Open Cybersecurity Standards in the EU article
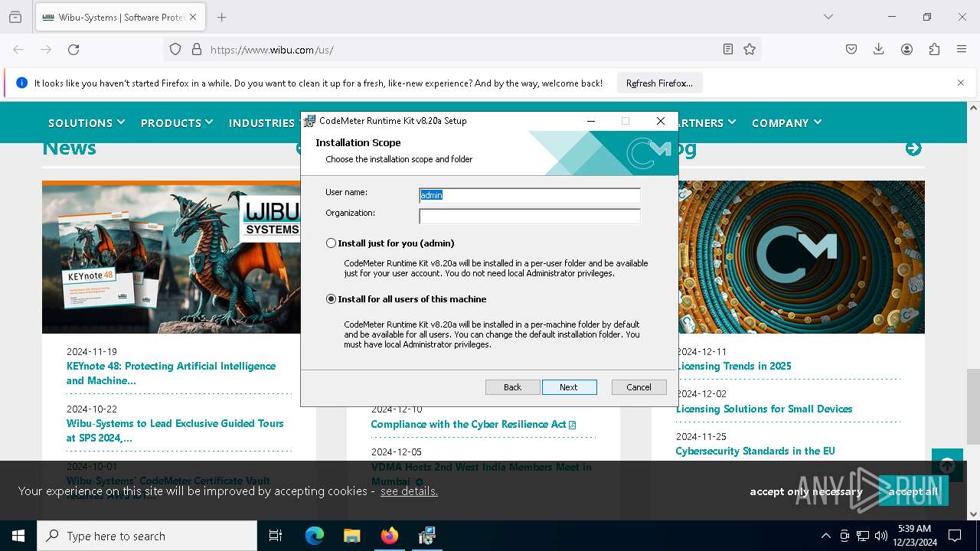This screenshot has width=980, height=551. click(x=755, y=452)
